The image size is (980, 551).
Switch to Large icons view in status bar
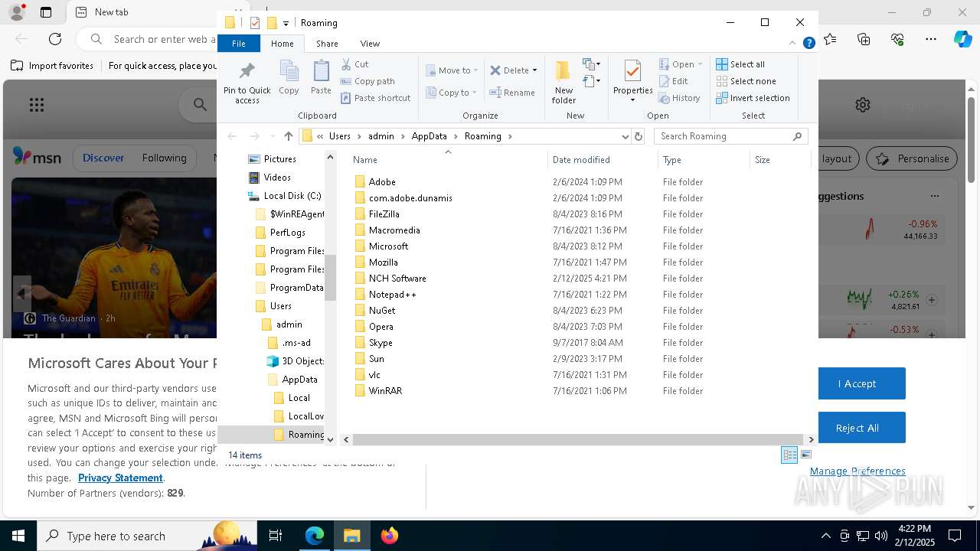point(806,455)
